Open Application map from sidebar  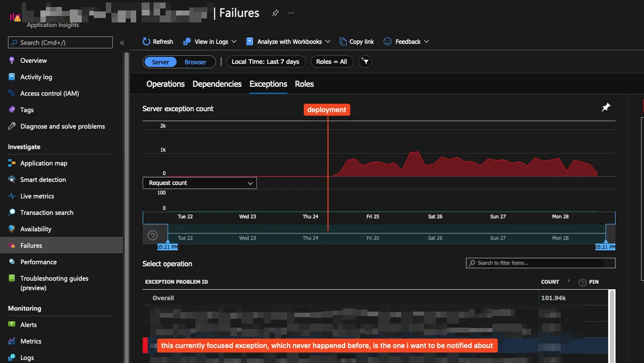pos(44,163)
